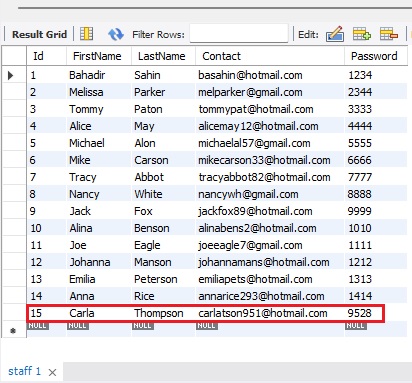Select the contact cell basahin@hotmail.com

click(x=270, y=75)
